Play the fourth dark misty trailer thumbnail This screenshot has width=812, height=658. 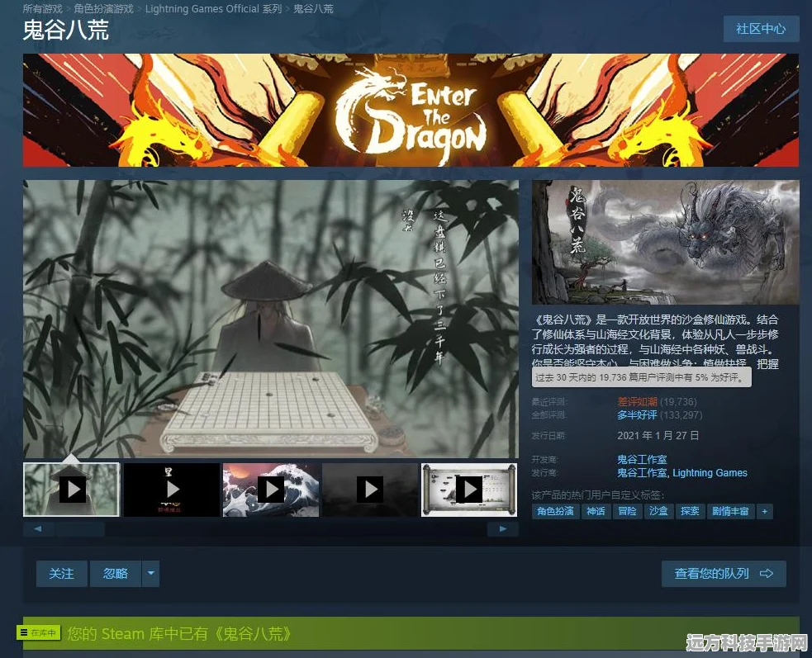tap(370, 490)
